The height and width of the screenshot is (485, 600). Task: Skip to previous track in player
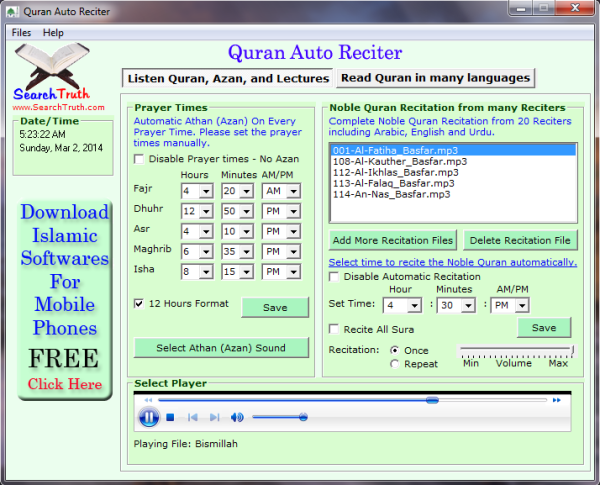pyautogui.click(x=192, y=417)
